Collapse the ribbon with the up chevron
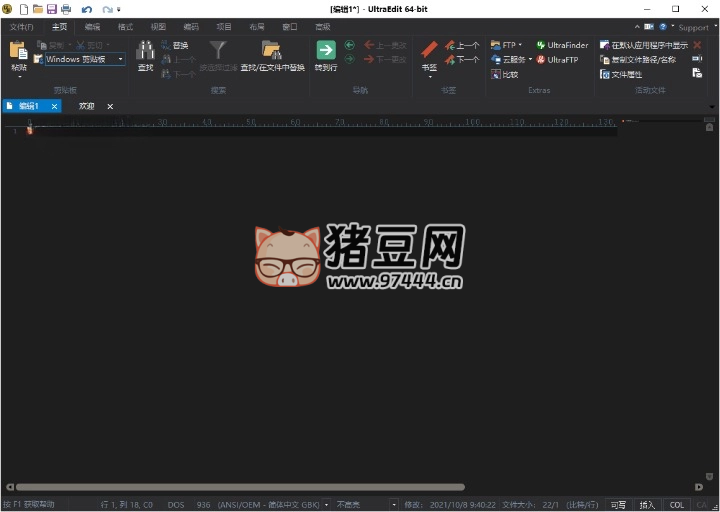720x512 pixels. coord(637,27)
